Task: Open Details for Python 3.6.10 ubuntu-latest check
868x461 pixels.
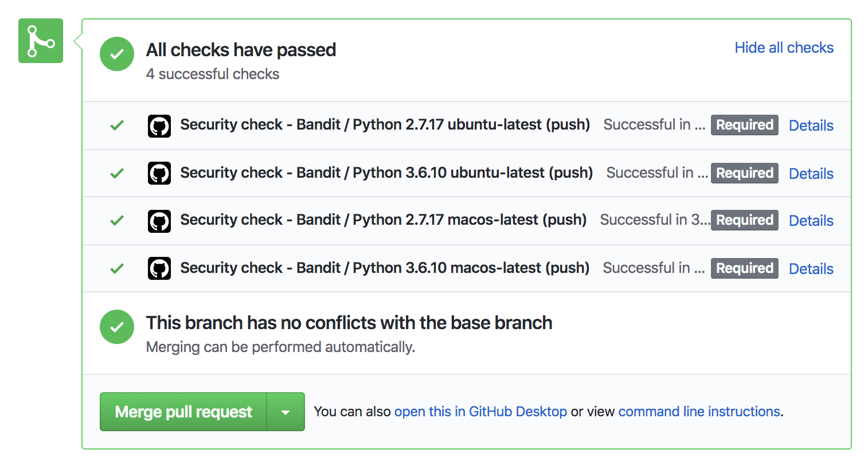Action: 811,174
